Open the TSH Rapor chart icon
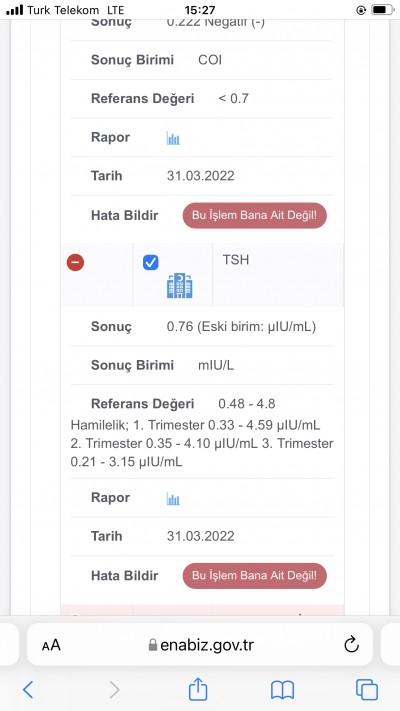This screenshot has width=400, height=711. tap(173, 498)
